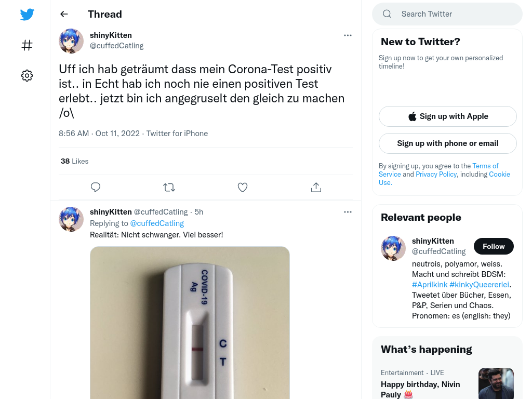Open Explore via the hashtag icon

pos(27,45)
